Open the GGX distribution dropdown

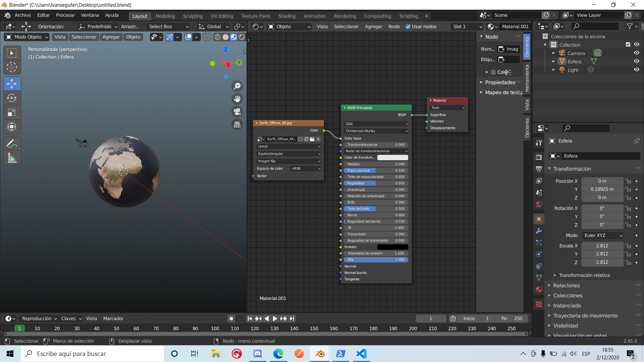click(x=376, y=124)
